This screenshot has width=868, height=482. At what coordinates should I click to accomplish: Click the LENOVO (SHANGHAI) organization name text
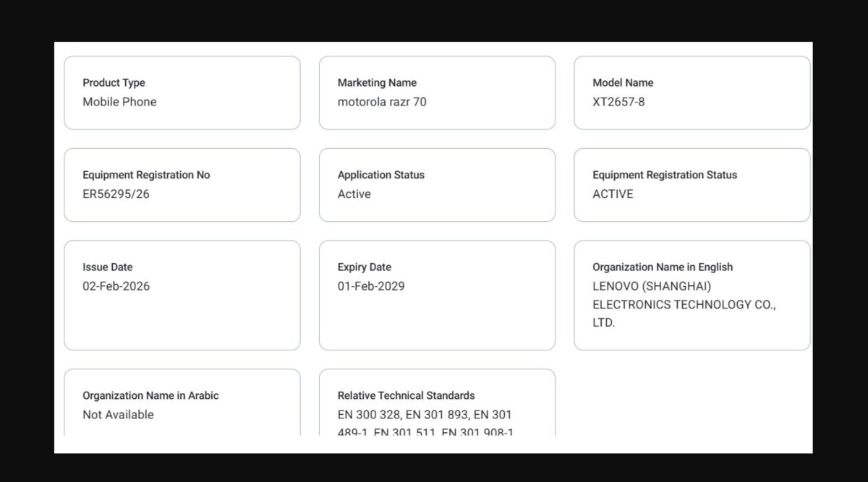coord(652,286)
